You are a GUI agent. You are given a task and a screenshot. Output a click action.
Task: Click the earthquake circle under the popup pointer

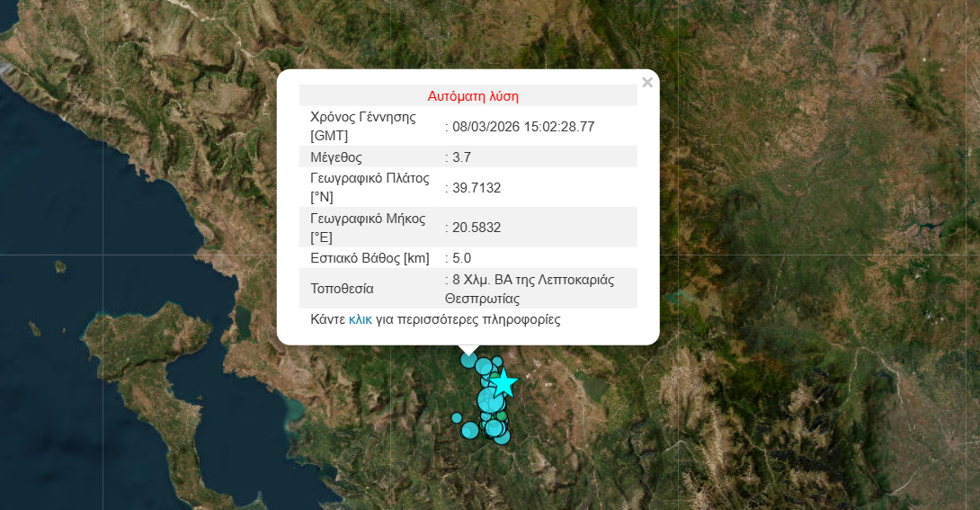click(468, 360)
